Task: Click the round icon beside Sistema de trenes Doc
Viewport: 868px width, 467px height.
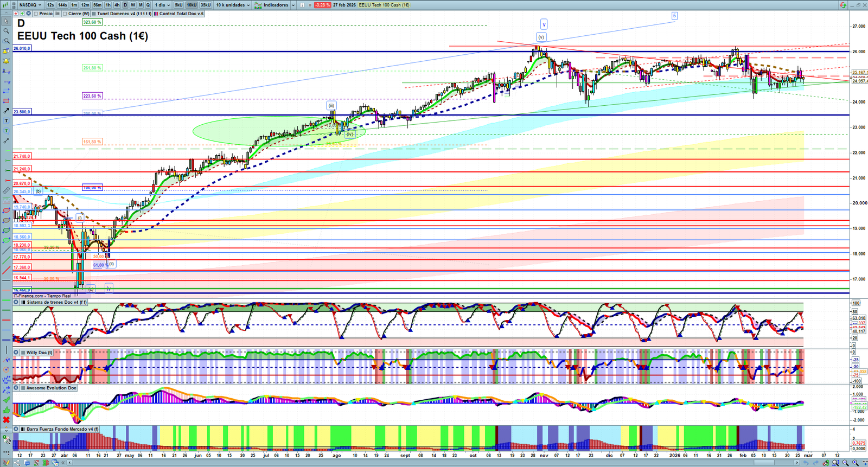Action: [16, 302]
